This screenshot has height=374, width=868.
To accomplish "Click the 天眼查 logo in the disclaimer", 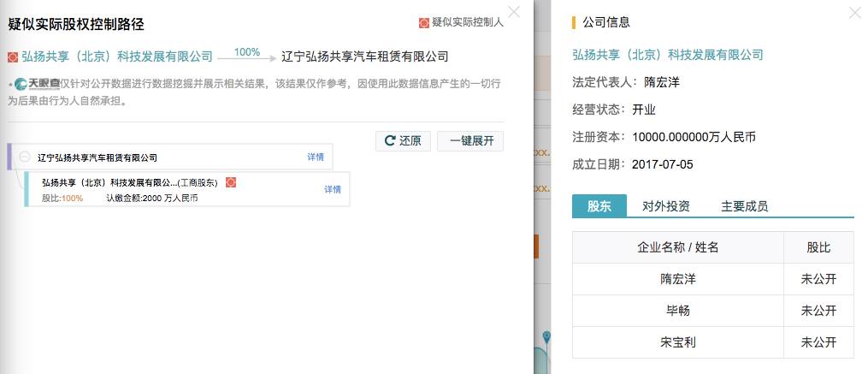I will (37, 84).
